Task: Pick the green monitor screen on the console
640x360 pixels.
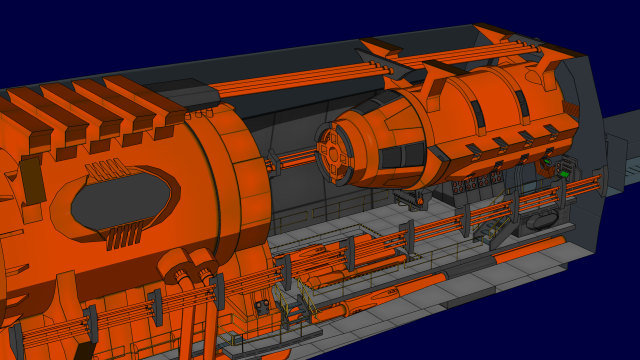Action: [563, 174]
